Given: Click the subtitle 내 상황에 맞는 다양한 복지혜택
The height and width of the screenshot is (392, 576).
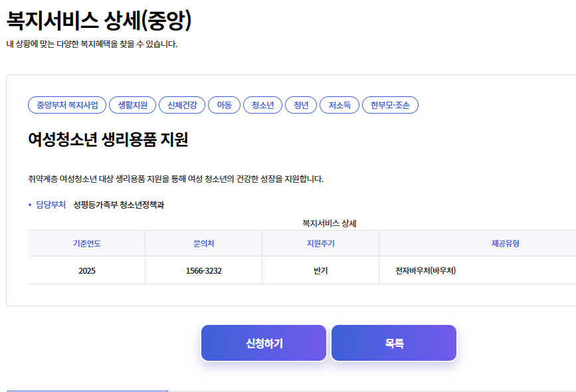Looking at the screenshot, I should point(92,44).
